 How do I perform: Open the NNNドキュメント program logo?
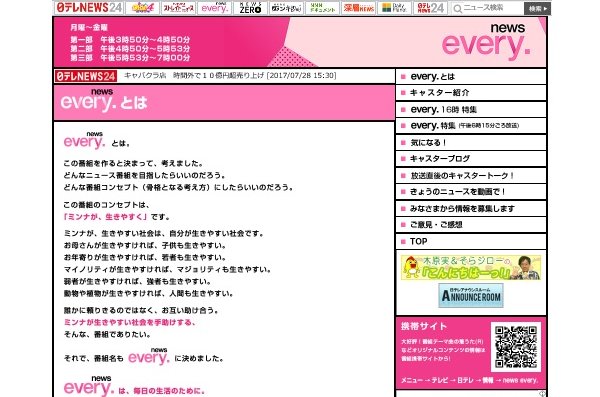[322, 8]
